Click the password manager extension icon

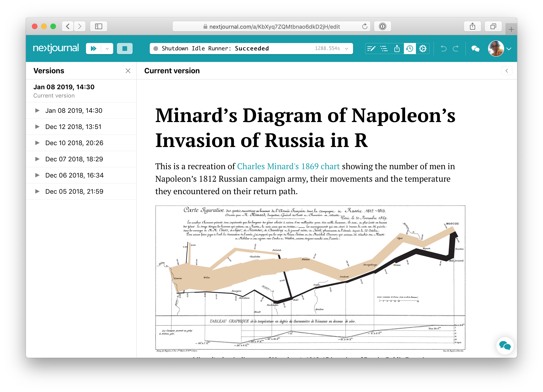tap(383, 26)
